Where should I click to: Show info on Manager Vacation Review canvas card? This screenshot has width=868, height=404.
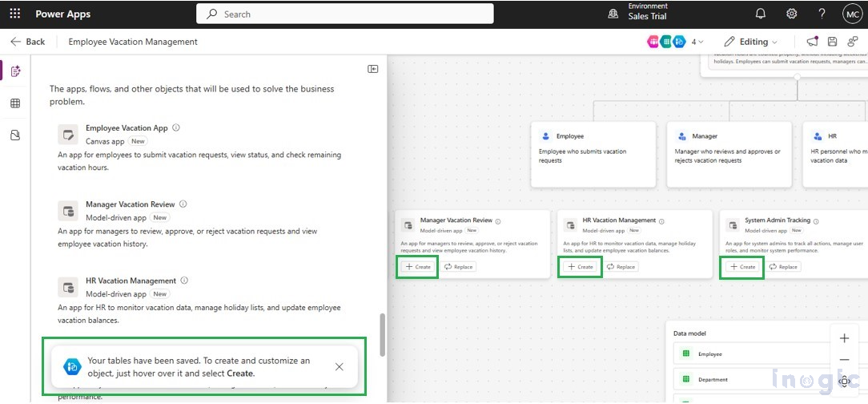coord(498,221)
